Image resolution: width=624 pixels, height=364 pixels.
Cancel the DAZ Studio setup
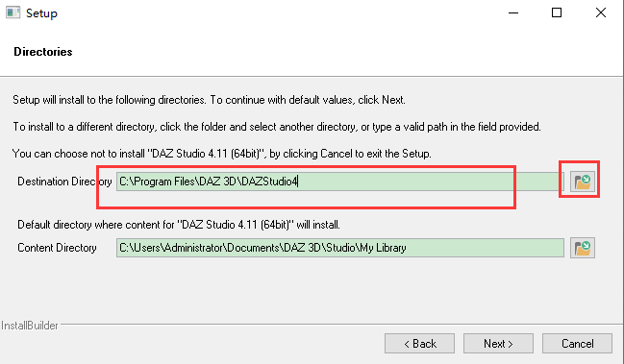[577, 343]
